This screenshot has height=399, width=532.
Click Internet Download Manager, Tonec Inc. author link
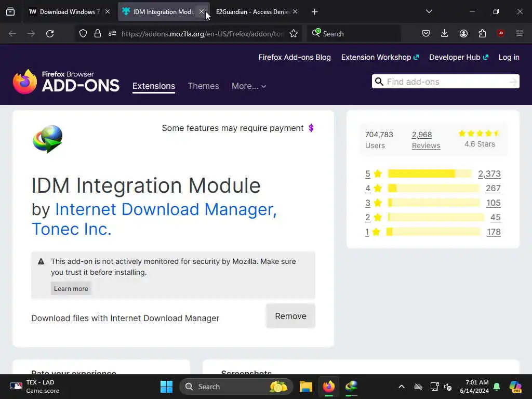tap(154, 219)
